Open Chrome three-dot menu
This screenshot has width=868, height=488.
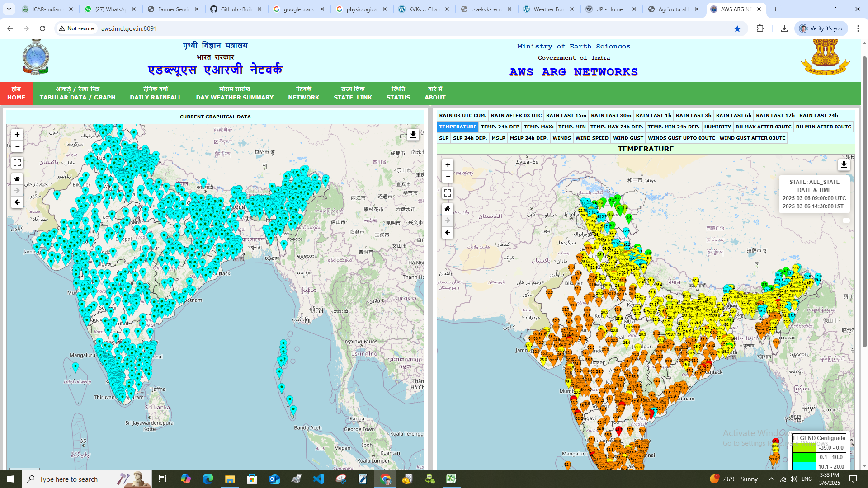coord(858,28)
